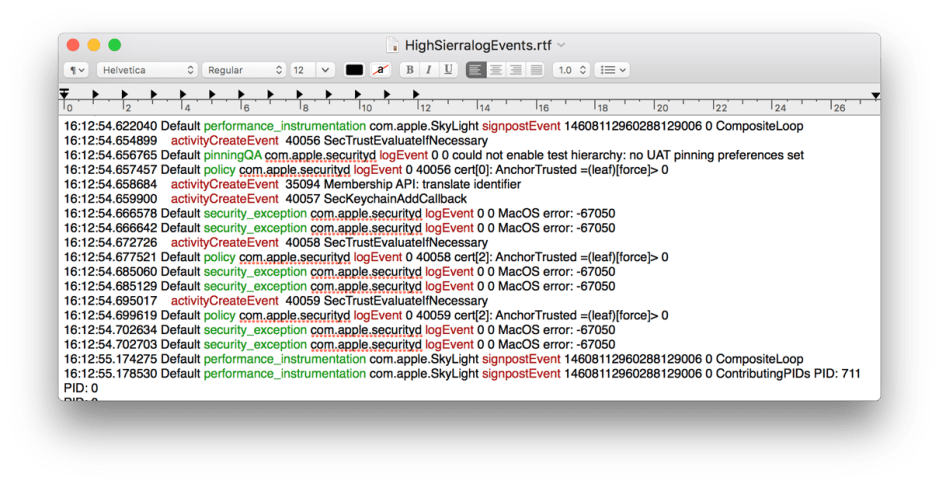Screen dimensions: 939x484
Task: Open the Regular typeface dropdown
Action: point(244,70)
